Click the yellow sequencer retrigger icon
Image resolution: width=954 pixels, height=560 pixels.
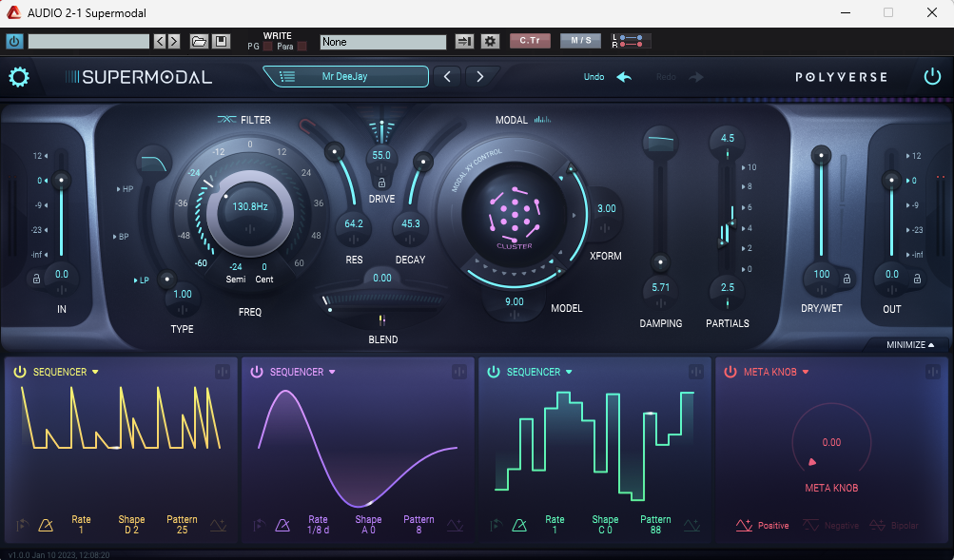click(22, 525)
